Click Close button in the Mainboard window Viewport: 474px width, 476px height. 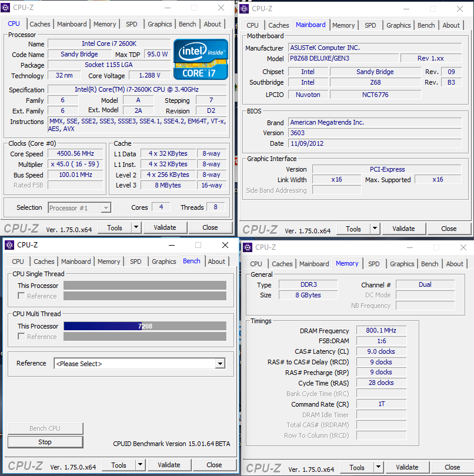[449, 229]
